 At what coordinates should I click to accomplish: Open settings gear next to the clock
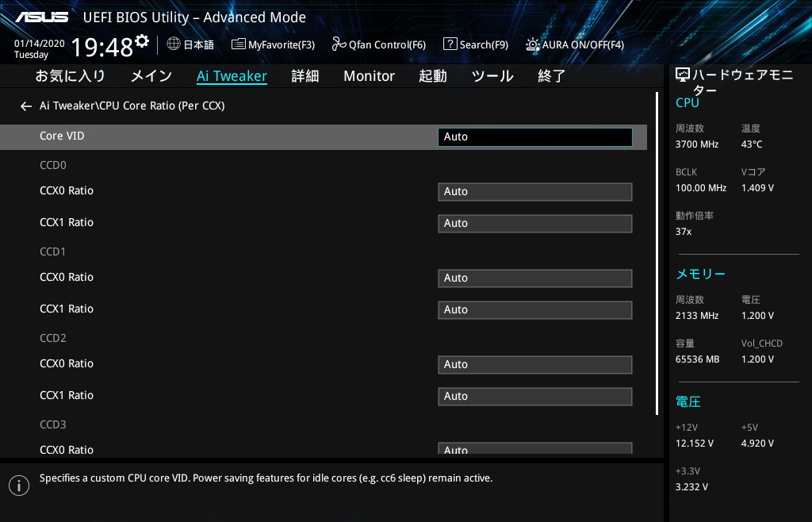point(142,40)
